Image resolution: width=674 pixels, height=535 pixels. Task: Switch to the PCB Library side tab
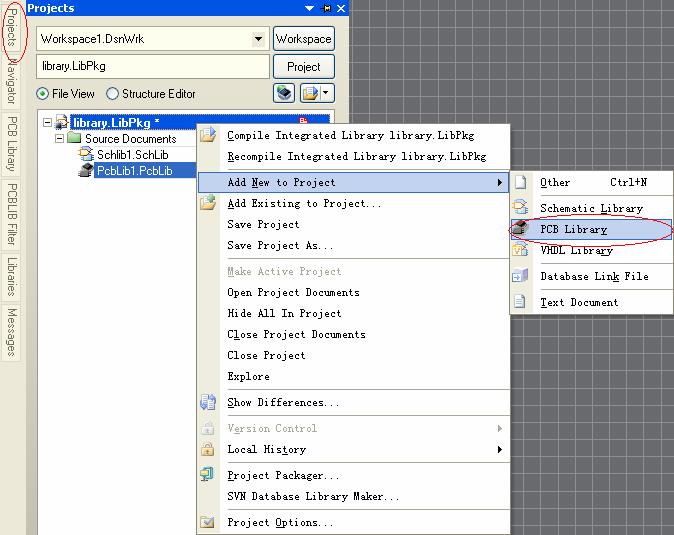12,144
